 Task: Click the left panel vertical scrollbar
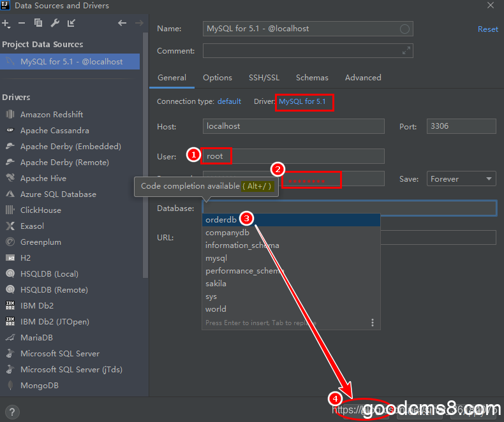point(145,154)
